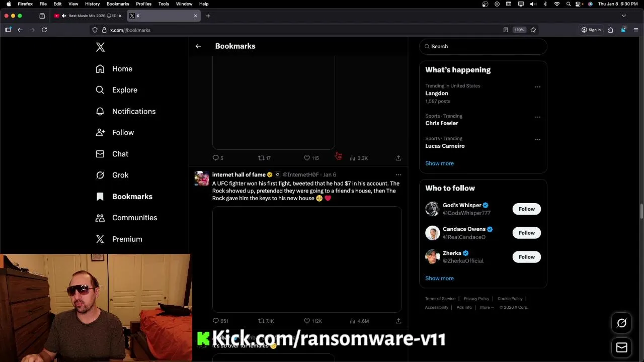Open Spotlight search in menu bar

[x=569, y=4]
